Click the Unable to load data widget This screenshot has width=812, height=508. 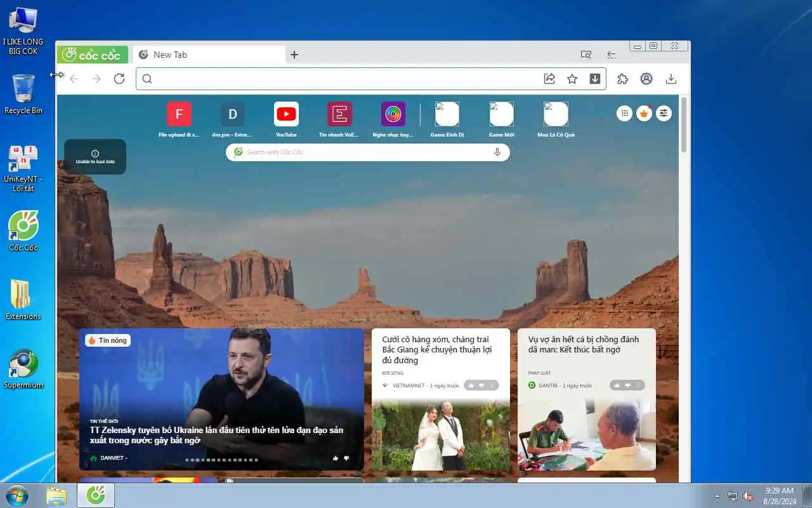[95, 157]
